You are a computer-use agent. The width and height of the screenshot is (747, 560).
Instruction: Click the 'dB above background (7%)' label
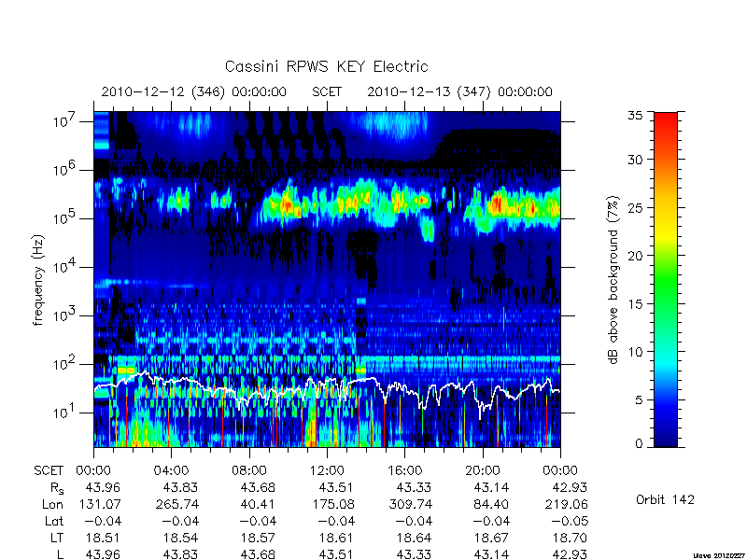click(x=613, y=280)
